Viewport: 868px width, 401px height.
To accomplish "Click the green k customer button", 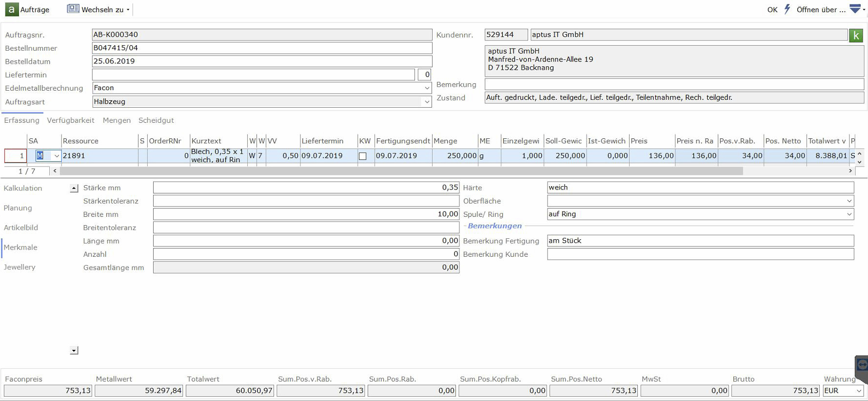I will pyautogui.click(x=856, y=35).
